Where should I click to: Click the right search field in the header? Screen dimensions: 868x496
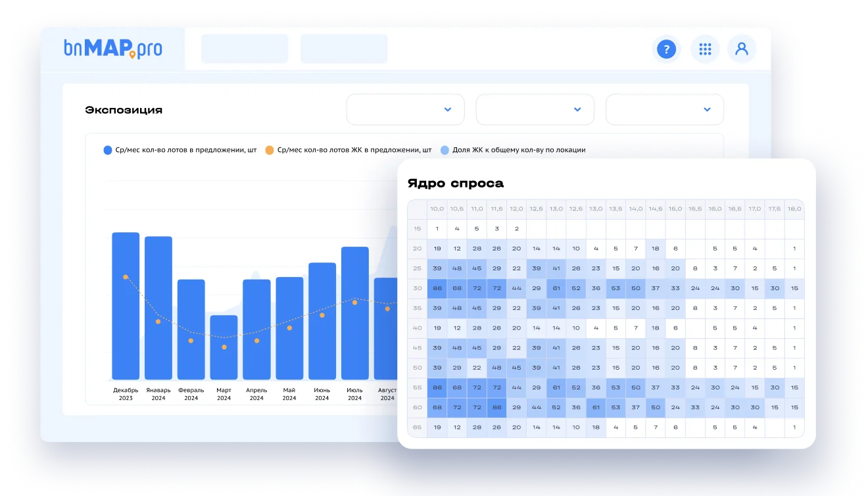343,49
